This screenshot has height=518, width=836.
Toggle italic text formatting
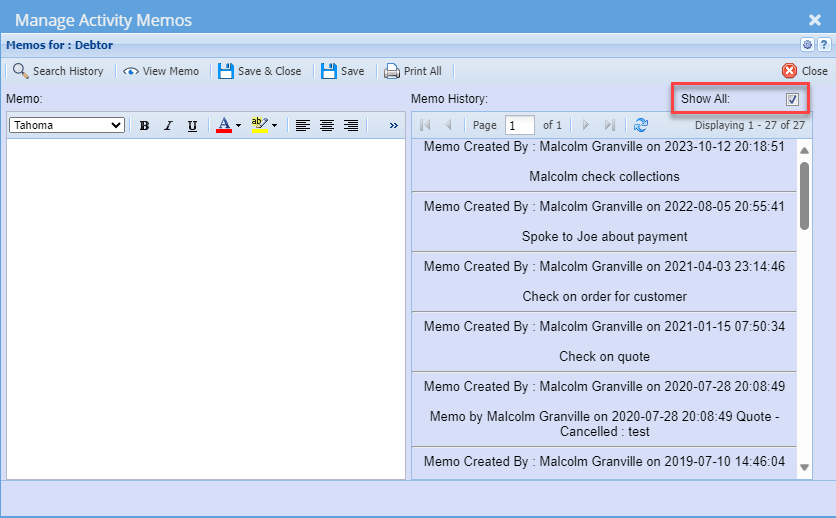click(x=168, y=125)
